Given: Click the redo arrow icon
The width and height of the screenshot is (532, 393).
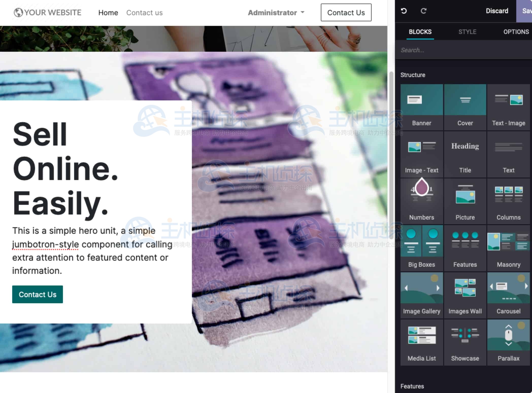Looking at the screenshot, I should click(423, 11).
